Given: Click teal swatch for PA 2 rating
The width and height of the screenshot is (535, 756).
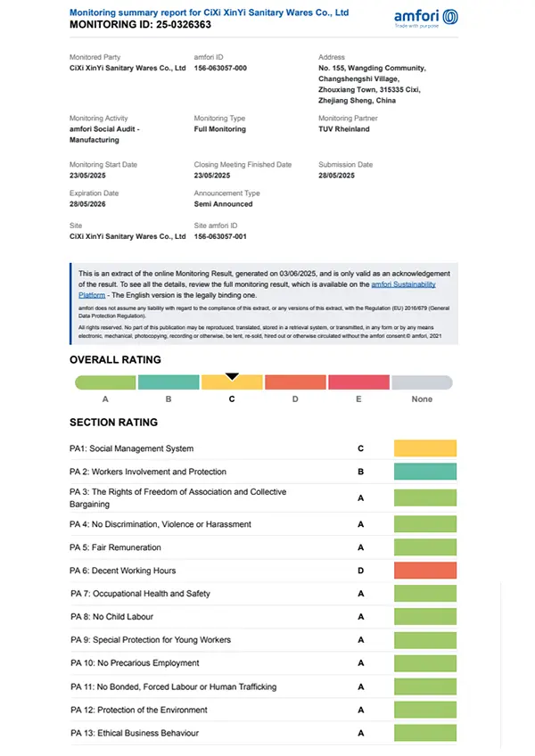Looking at the screenshot, I should (425, 472).
